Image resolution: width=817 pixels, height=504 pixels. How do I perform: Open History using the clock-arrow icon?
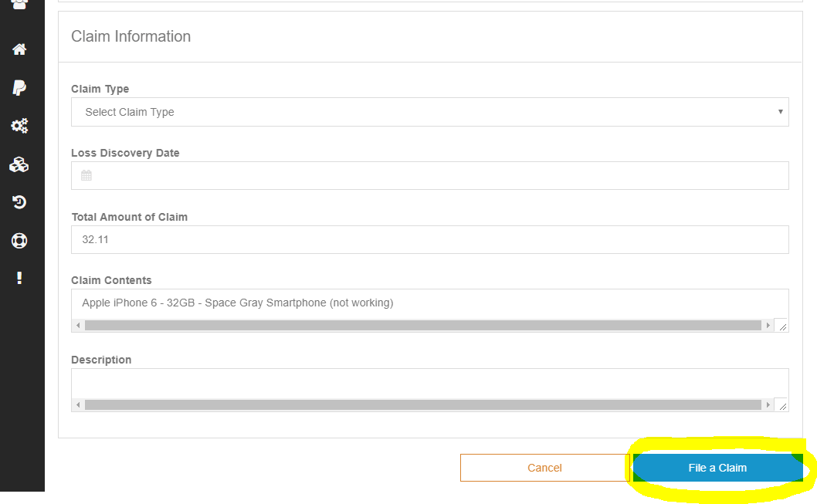click(x=19, y=201)
